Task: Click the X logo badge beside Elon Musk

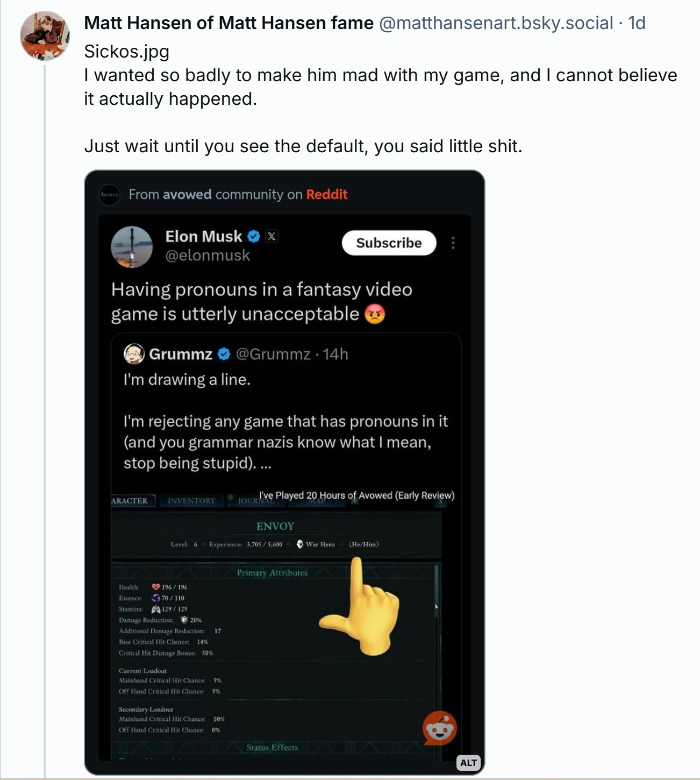Action: click(272, 236)
